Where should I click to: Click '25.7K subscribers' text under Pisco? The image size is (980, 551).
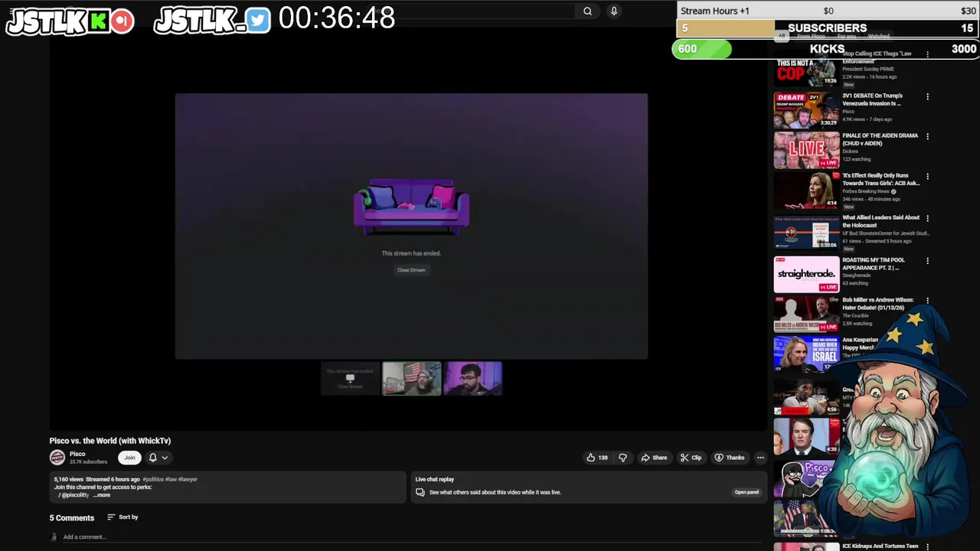click(89, 462)
